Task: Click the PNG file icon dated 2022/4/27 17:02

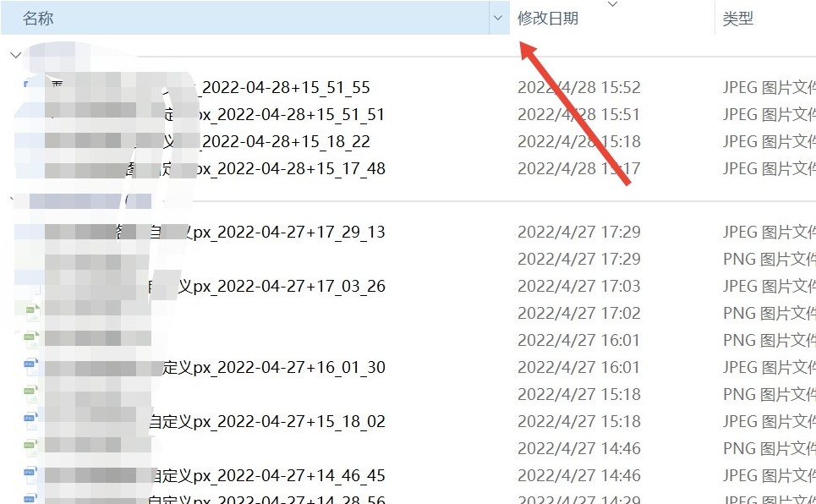Action: click(x=30, y=313)
